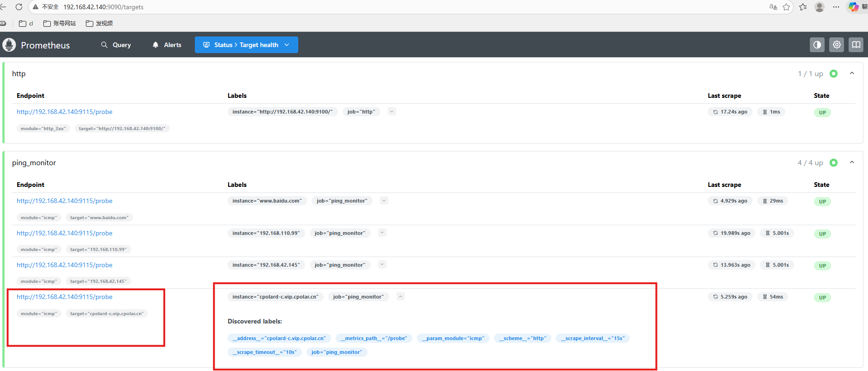
Task: Click the favorites star icon in address bar
Action: point(786,7)
